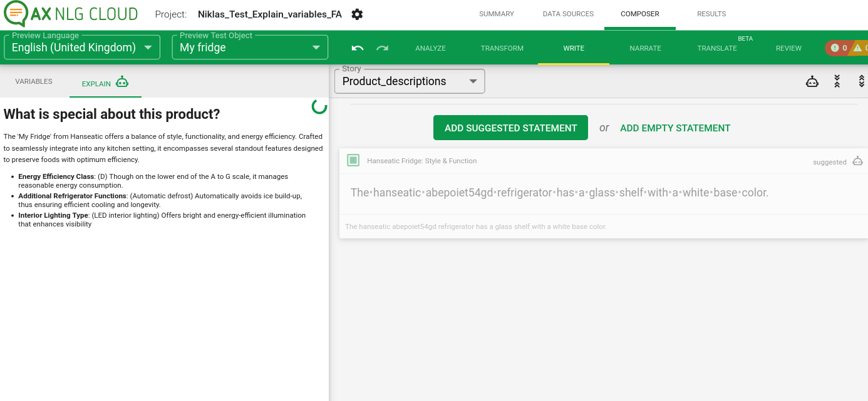This screenshot has height=401, width=868.
Task: Open the Translate beta step
Action: (717, 48)
